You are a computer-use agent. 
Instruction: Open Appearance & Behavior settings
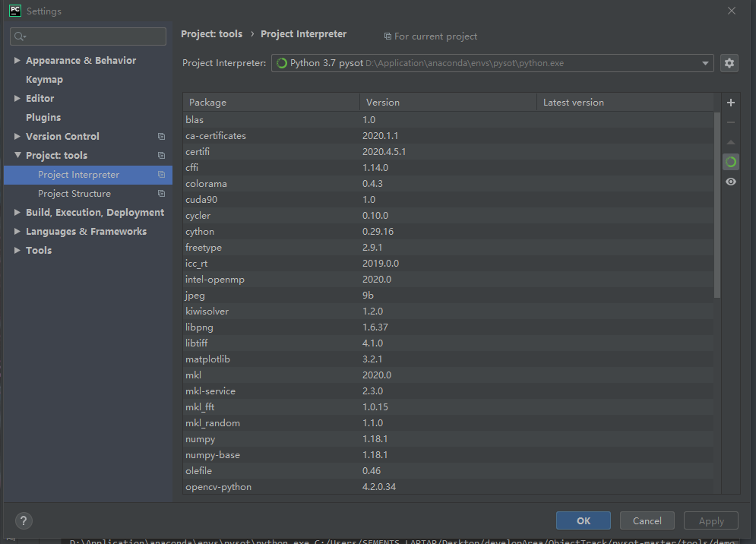tap(81, 60)
